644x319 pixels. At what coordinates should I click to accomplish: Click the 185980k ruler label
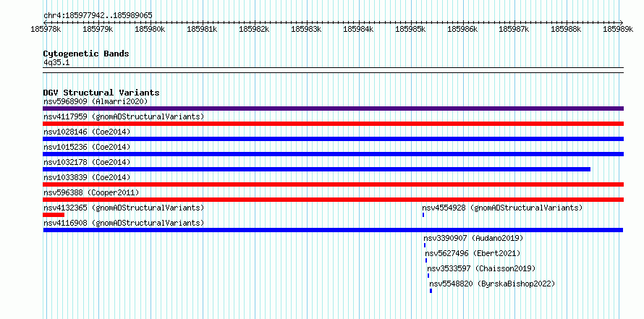(151, 29)
